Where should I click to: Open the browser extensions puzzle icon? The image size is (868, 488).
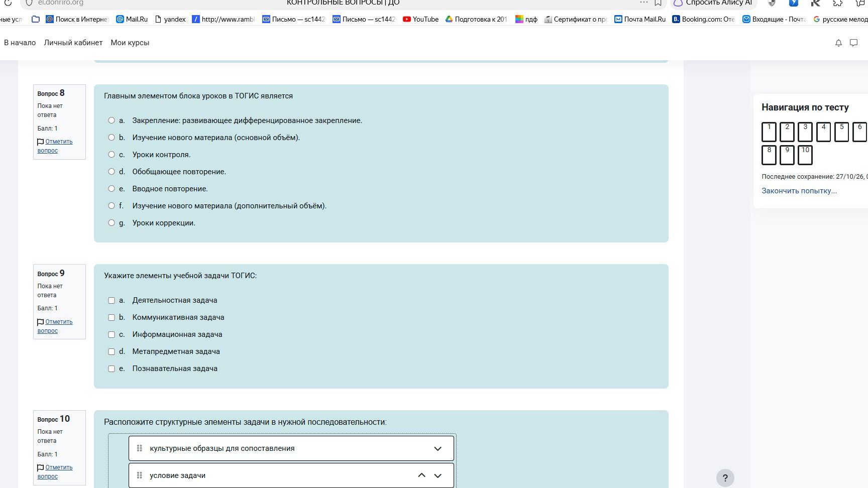838,3
